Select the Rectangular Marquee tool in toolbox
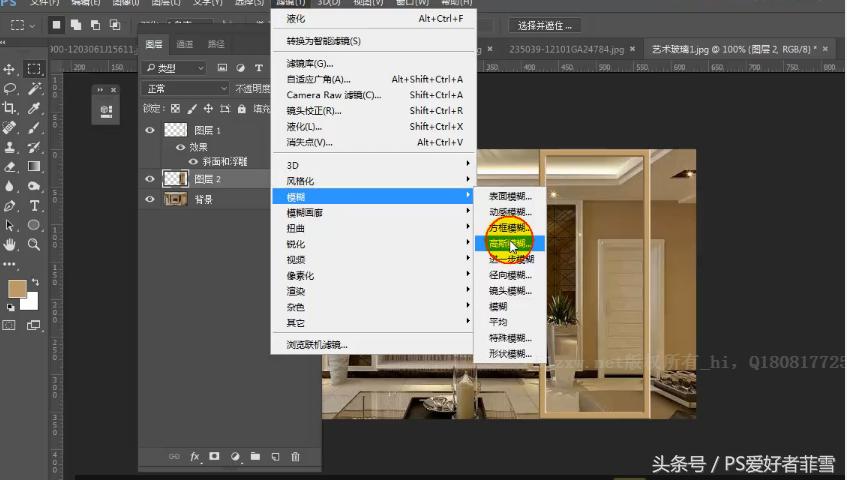The image size is (847, 480). (x=33, y=69)
